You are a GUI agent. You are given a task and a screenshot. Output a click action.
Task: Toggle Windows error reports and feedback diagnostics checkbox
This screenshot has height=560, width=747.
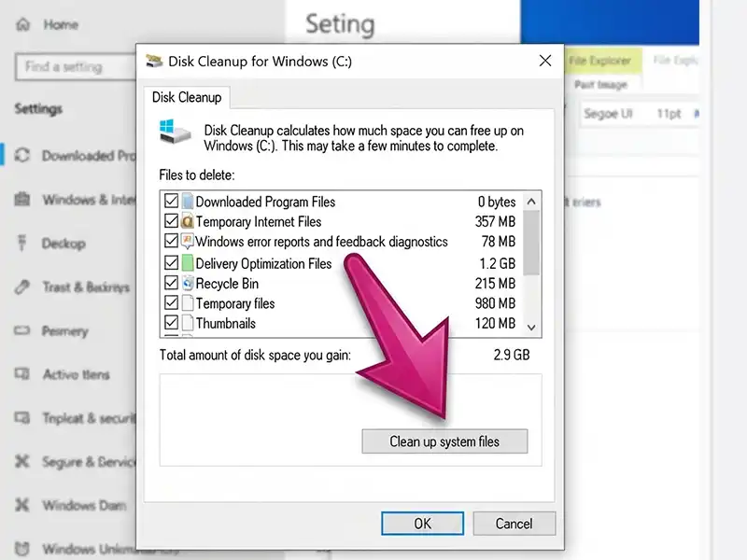171,241
